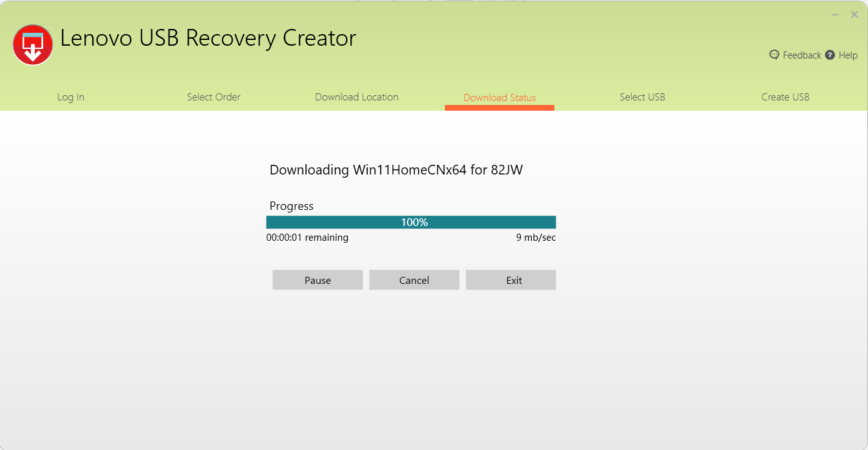868x450 pixels.
Task: Cancel the Win11HomeCNx64 download
Action: click(x=414, y=280)
